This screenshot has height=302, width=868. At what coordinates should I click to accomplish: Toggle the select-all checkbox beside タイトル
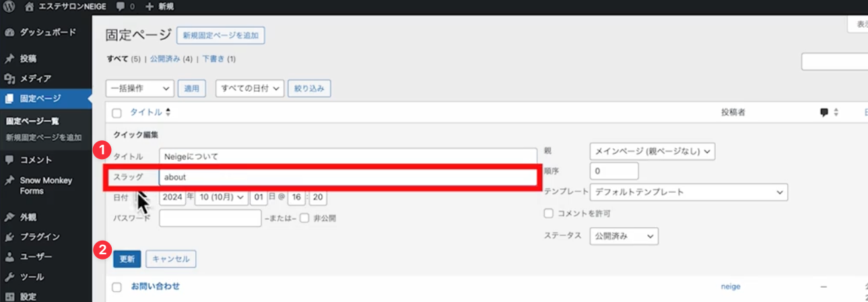tap(116, 113)
